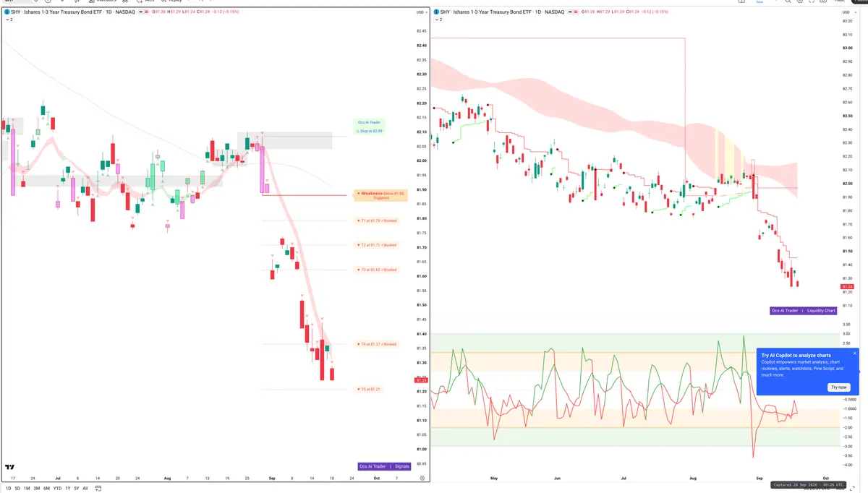Viewport: 868px width, 493px height.
Task: Click the SHY symbol logo on the left chart
Action: point(7,12)
